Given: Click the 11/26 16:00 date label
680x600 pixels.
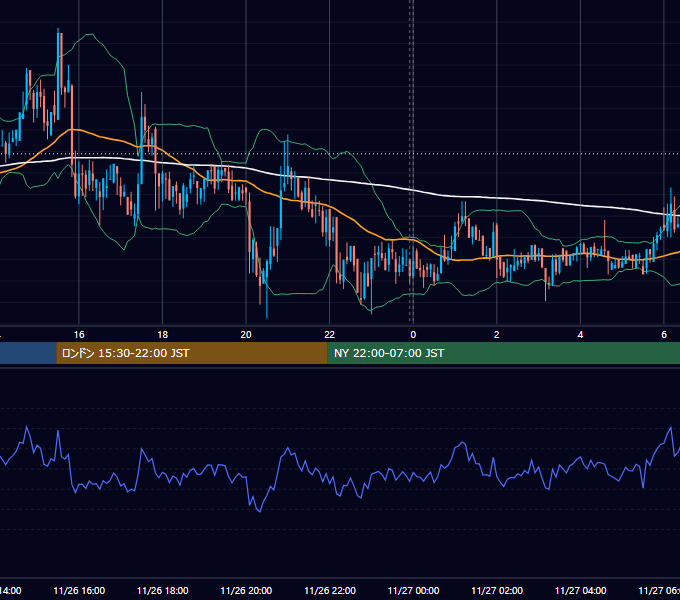Looking at the screenshot, I should click(x=79, y=590).
